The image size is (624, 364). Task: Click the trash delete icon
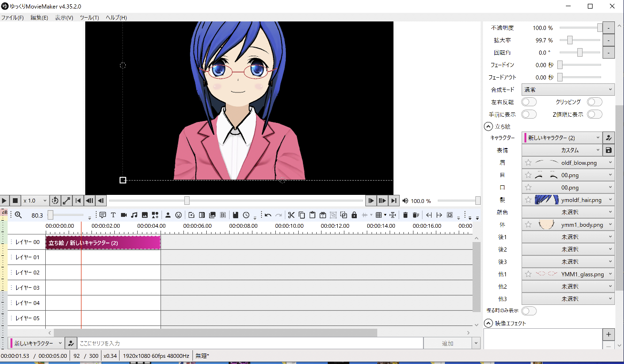[405, 215]
